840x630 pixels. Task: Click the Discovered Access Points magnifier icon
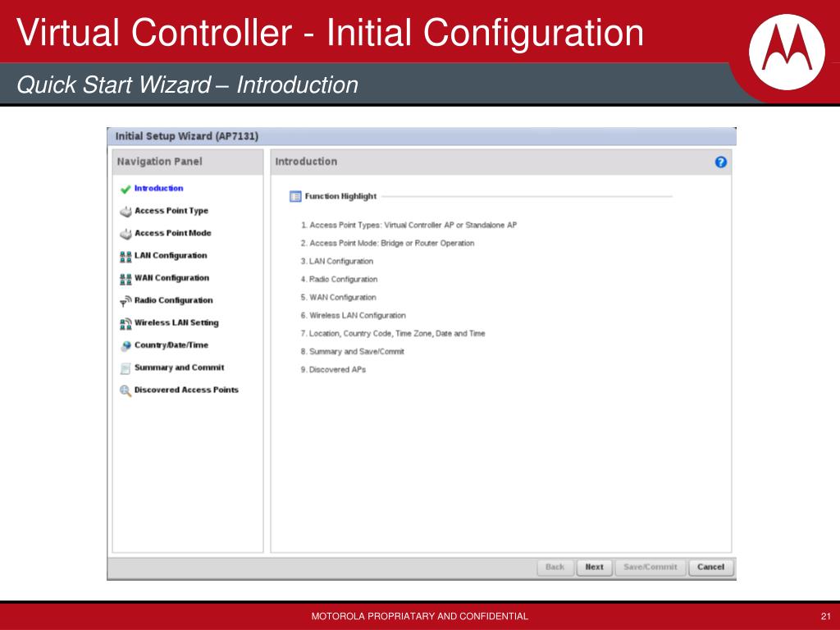[x=126, y=390]
